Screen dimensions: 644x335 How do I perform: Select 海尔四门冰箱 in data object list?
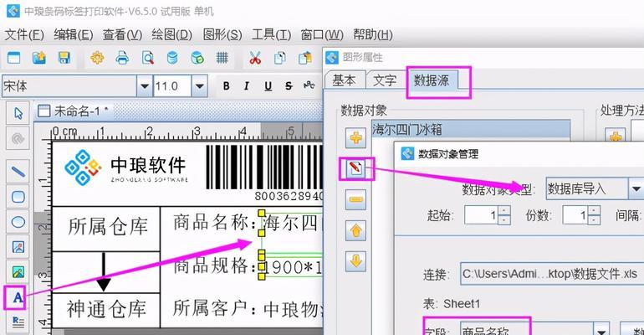coord(471,130)
